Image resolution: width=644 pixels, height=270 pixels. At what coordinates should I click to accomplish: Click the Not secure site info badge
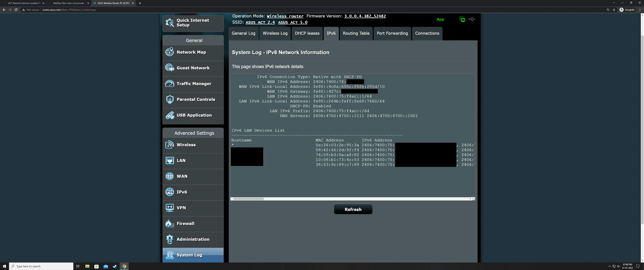coord(31,10)
